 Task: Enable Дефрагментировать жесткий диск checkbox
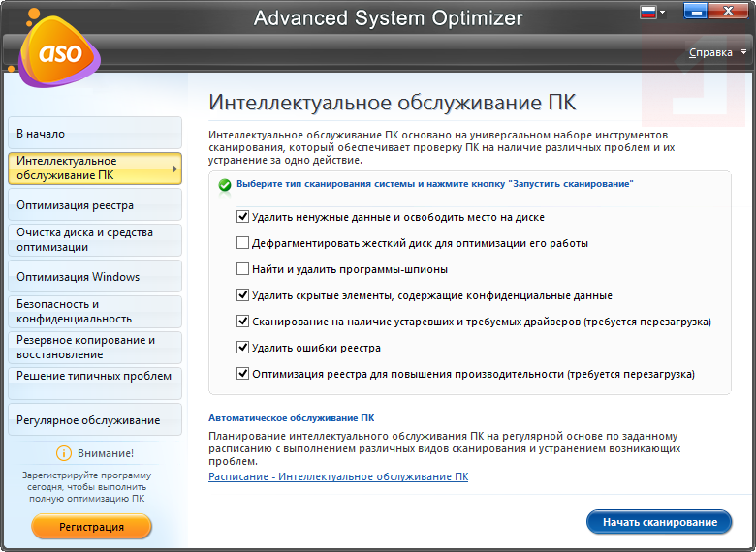coord(242,243)
